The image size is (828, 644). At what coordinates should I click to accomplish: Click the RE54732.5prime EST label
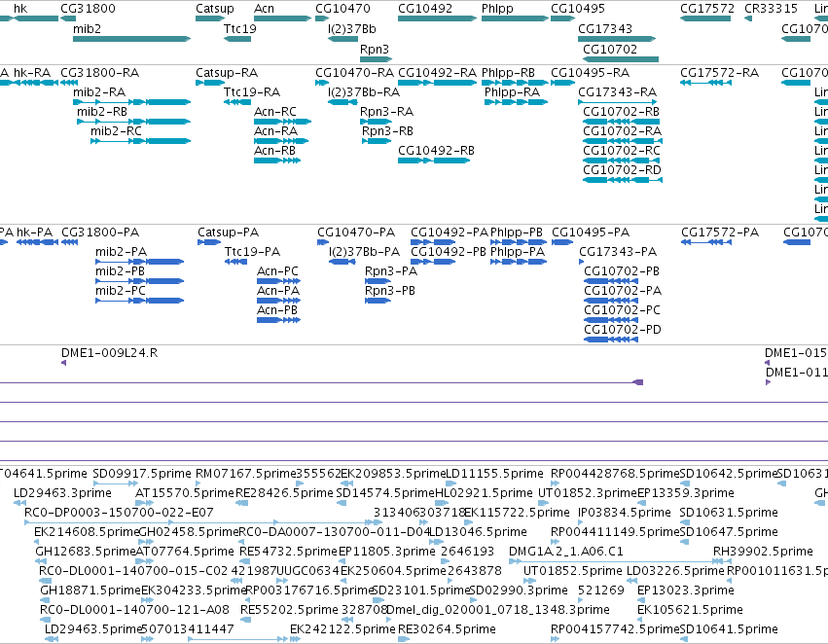[x=288, y=553]
